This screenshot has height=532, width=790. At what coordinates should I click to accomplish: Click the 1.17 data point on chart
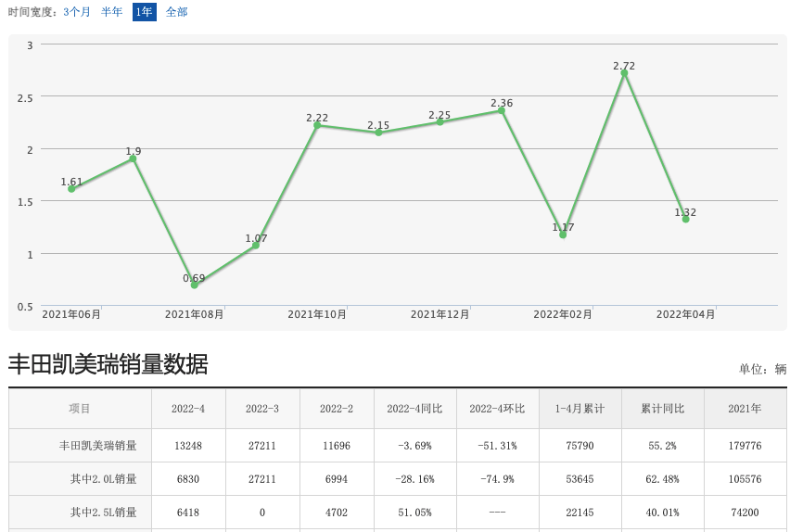pos(563,234)
